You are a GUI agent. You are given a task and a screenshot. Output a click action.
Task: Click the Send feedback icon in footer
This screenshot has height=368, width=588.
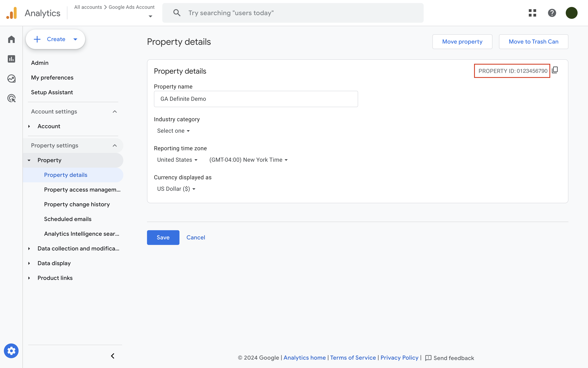(x=428, y=358)
